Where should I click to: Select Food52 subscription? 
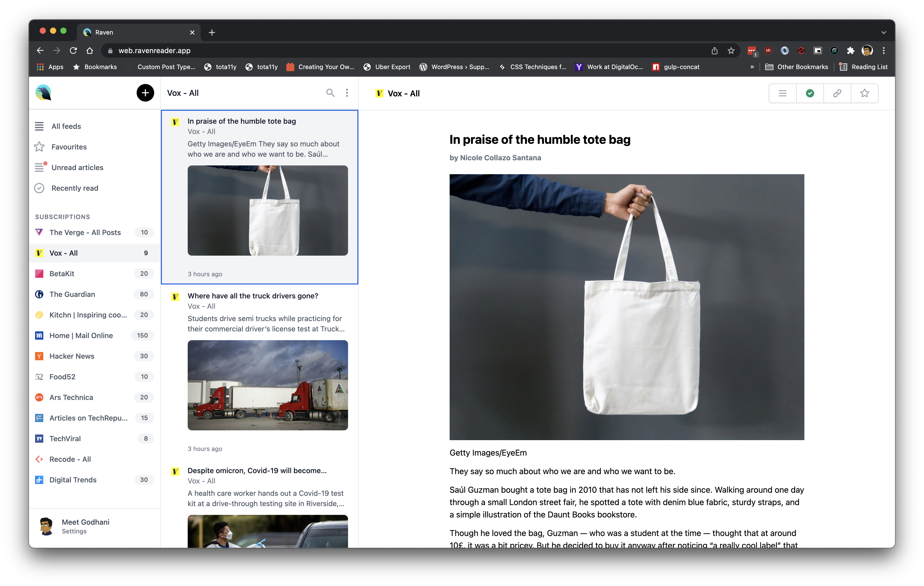pyautogui.click(x=94, y=377)
